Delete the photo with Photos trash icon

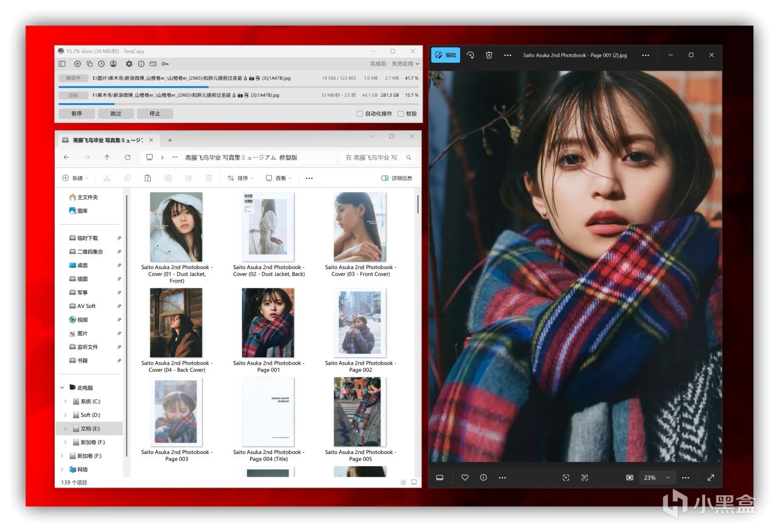489,55
